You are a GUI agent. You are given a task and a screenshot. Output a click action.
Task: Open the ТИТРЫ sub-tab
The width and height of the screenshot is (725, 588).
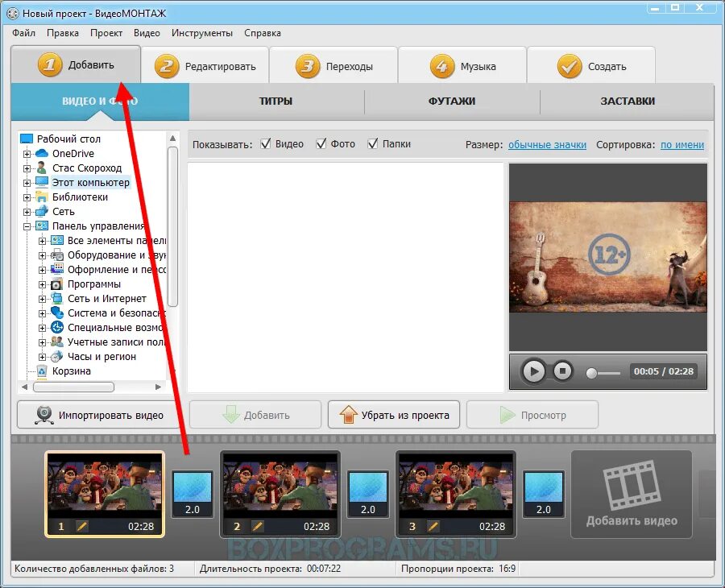[x=276, y=101]
